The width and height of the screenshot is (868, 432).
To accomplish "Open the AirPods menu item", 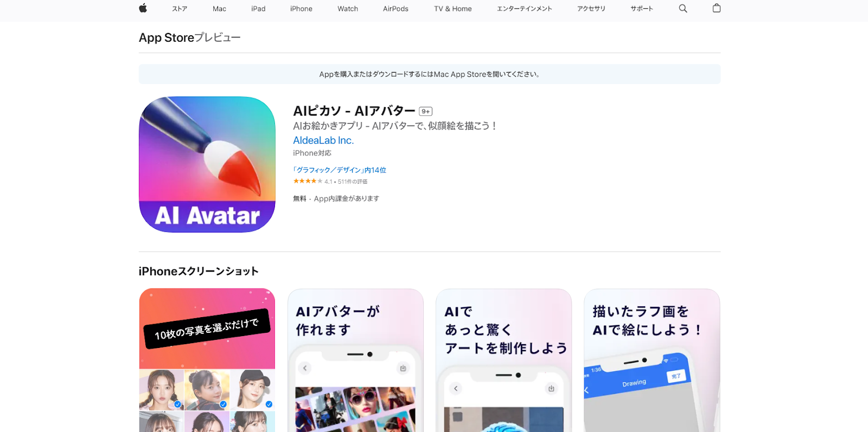I will (395, 9).
